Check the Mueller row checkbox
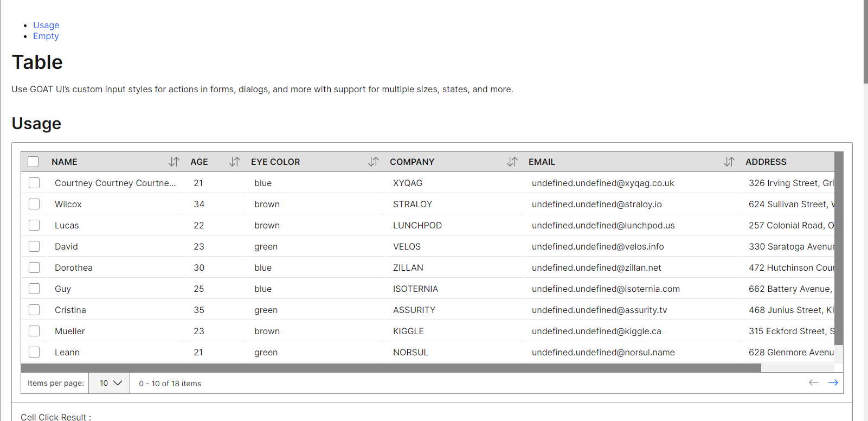The width and height of the screenshot is (868, 421). pos(34,331)
